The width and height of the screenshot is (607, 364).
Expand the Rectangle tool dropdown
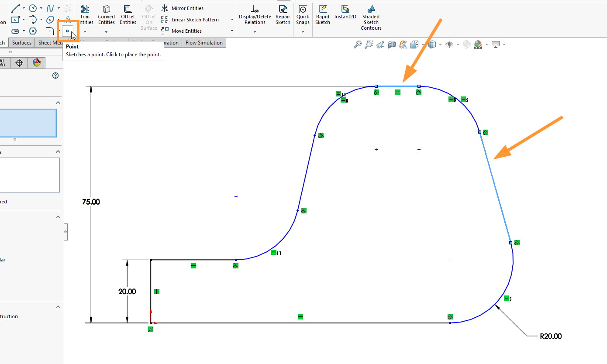(24, 19)
